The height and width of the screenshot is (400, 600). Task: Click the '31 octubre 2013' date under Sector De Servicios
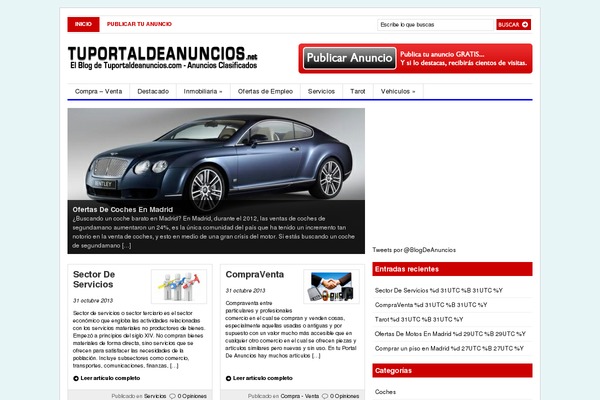[x=93, y=300]
